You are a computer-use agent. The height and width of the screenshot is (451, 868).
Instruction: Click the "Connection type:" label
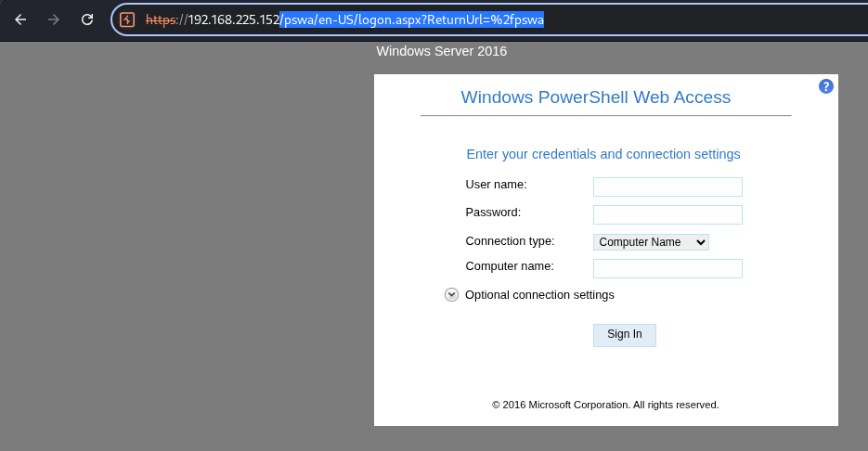tap(510, 241)
